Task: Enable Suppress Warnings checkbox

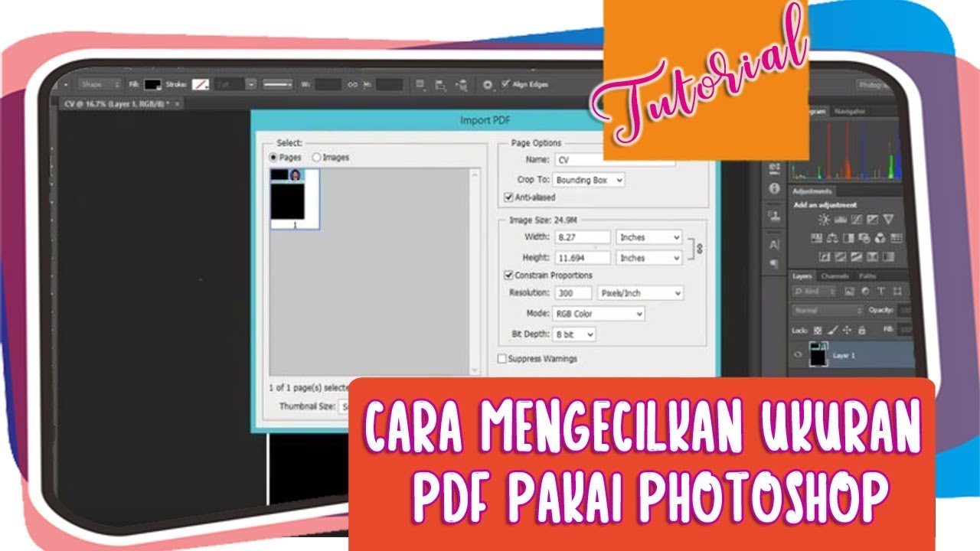Action: click(x=502, y=358)
